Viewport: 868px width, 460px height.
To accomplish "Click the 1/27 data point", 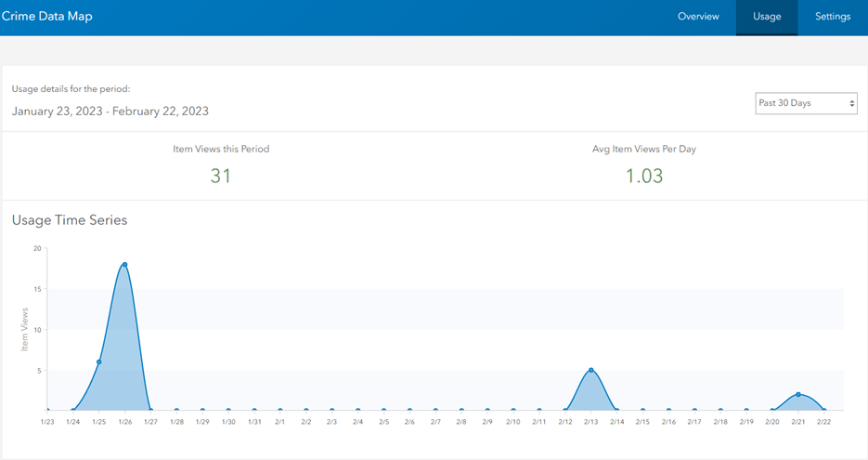I will (x=150, y=410).
